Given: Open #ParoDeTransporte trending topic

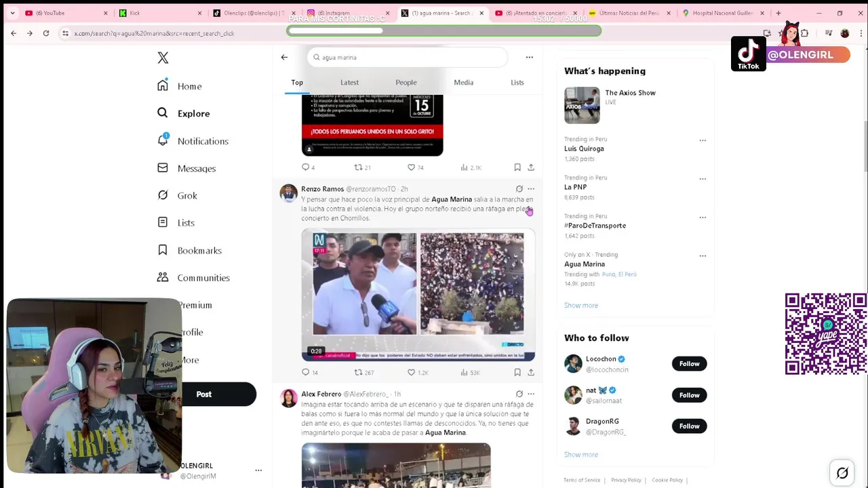Looking at the screenshot, I should click(x=595, y=226).
